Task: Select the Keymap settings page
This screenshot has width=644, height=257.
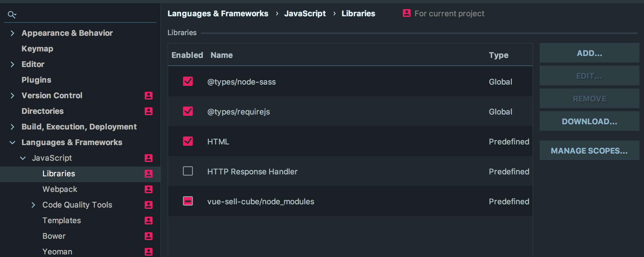Action: pos(37,49)
